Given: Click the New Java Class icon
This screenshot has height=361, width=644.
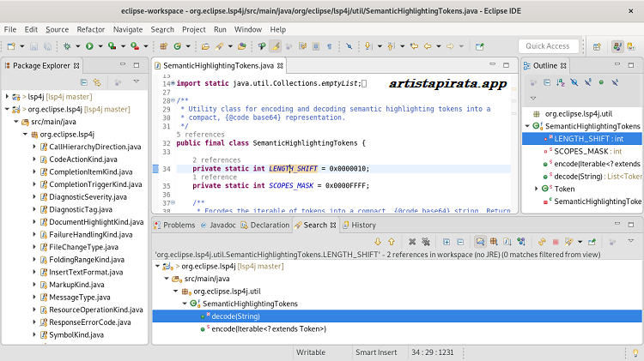Looking at the screenshot, I should coord(178,46).
